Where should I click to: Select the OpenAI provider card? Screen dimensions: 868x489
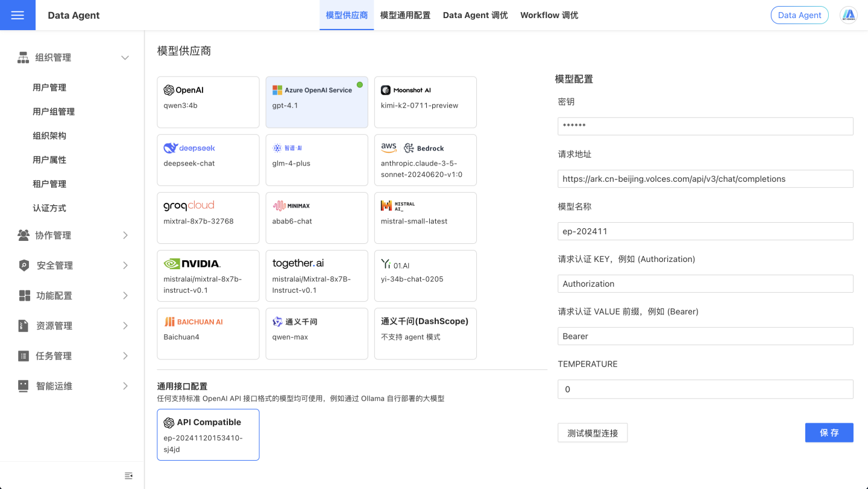click(208, 102)
